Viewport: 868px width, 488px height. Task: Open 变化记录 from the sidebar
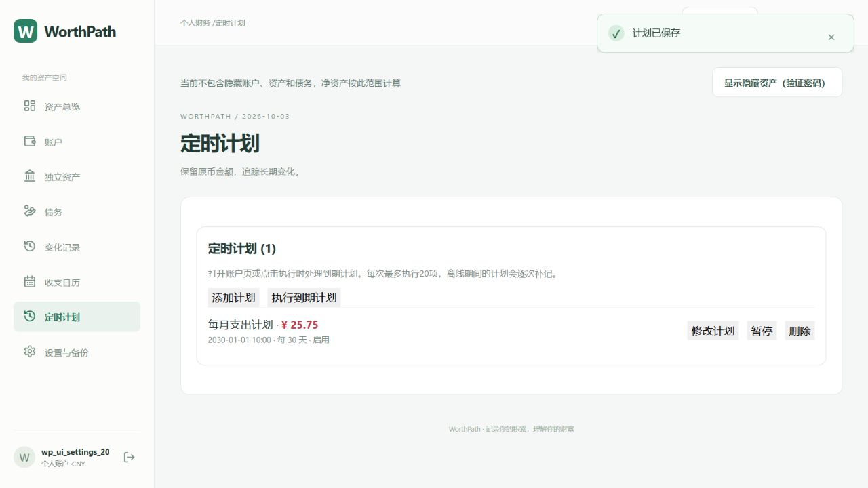77,247
